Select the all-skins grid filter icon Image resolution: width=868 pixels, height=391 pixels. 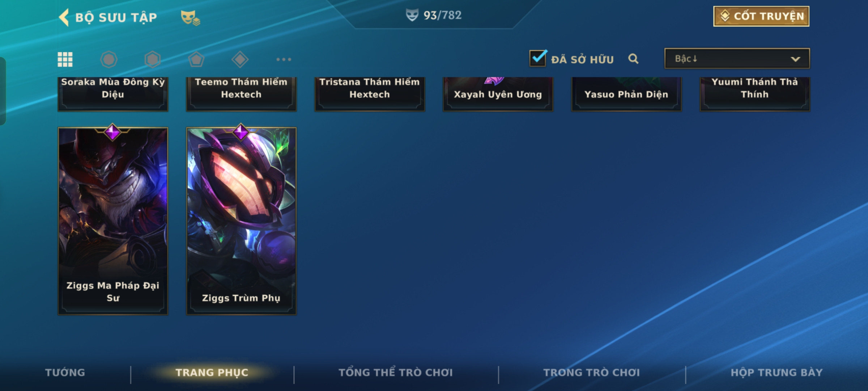coord(65,59)
